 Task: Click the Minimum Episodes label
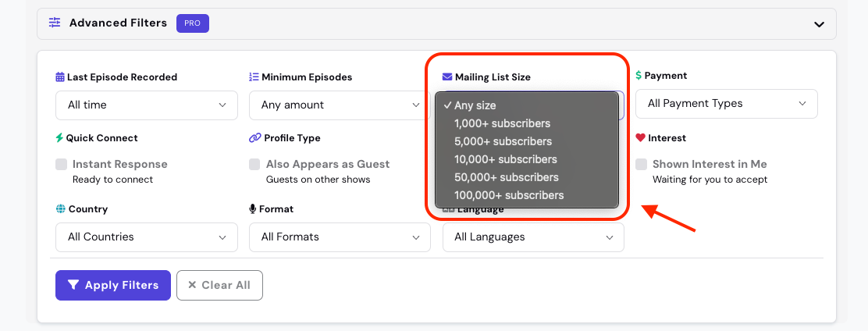point(307,77)
